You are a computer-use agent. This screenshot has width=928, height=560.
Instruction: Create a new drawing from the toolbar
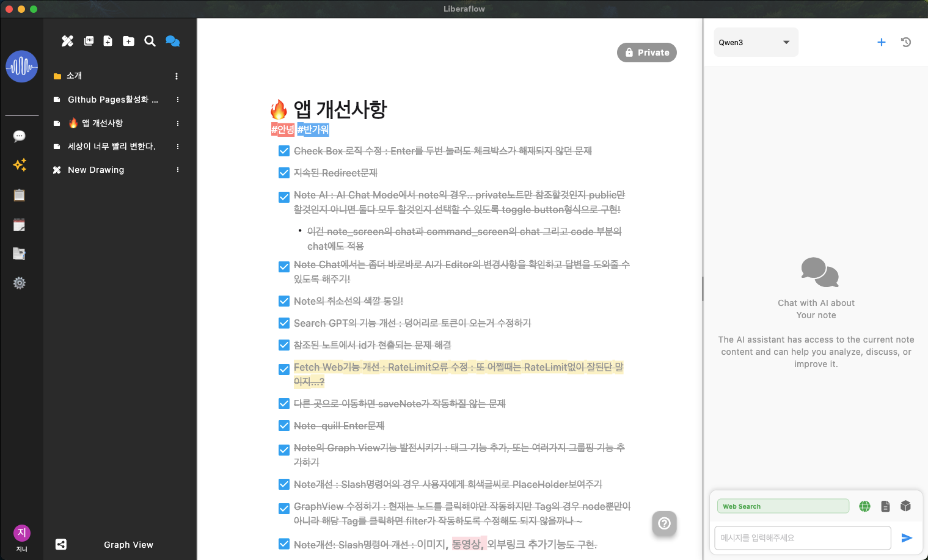pyautogui.click(x=67, y=41)
